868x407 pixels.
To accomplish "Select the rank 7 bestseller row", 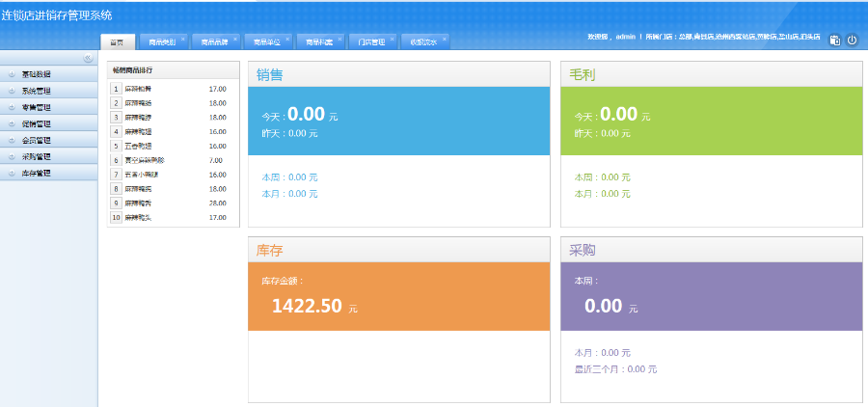I will (174, 175).
